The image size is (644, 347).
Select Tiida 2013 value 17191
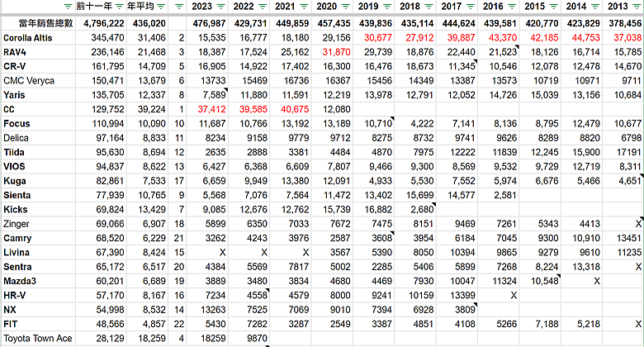629,152
